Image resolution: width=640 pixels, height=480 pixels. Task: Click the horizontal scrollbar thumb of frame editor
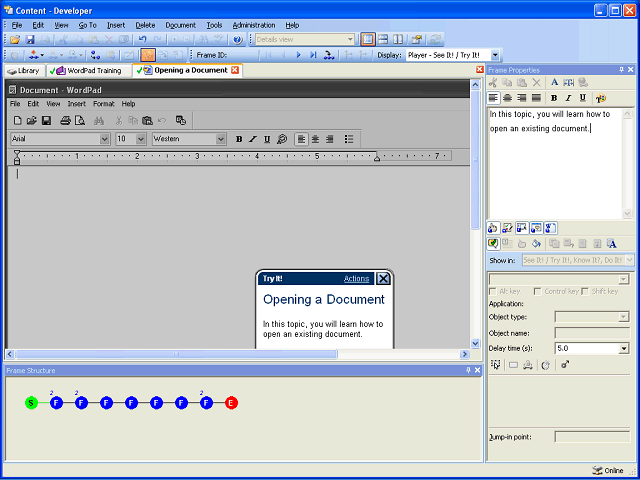click(176, 354)
